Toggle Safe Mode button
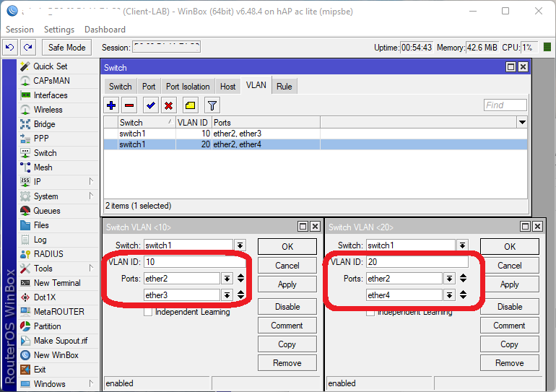The height and width of the screenshot is (392, 556). point(66,48)
